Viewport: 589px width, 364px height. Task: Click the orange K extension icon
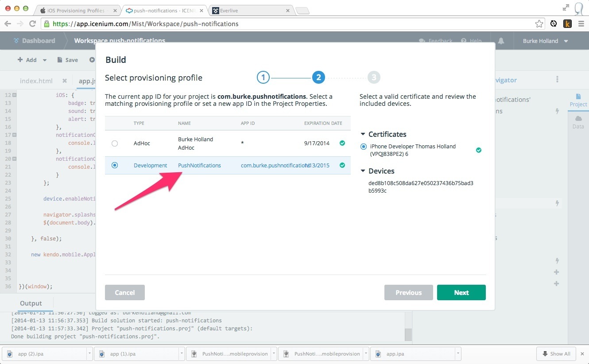567,24
